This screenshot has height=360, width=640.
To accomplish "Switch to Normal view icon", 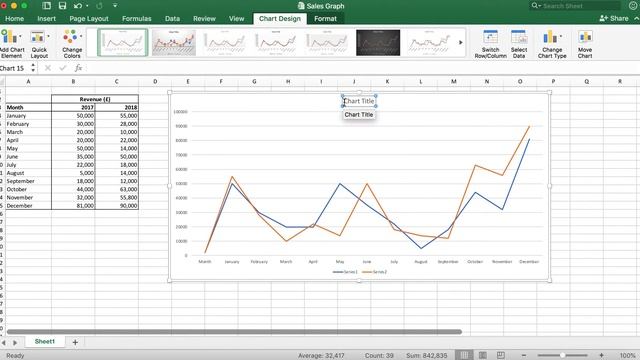I will 464,356.
